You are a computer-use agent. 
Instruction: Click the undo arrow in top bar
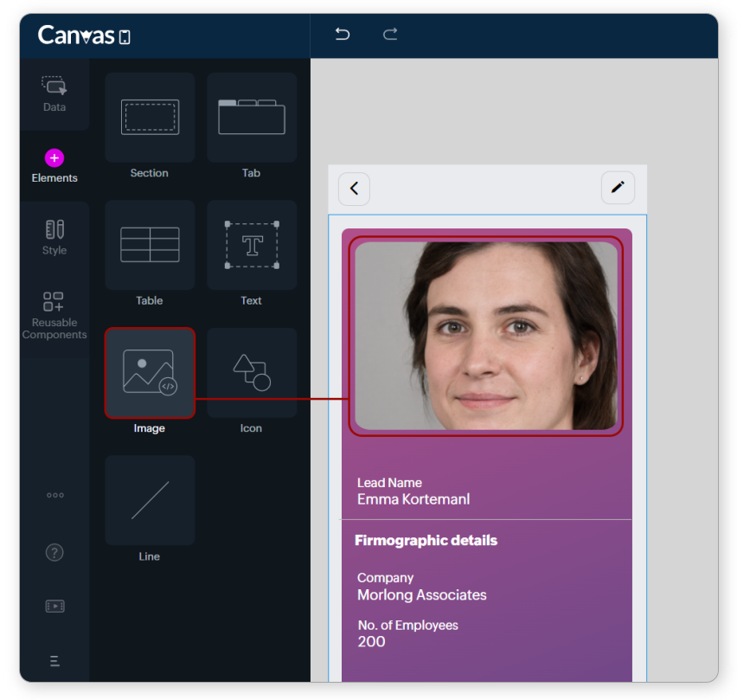[343, 35]
